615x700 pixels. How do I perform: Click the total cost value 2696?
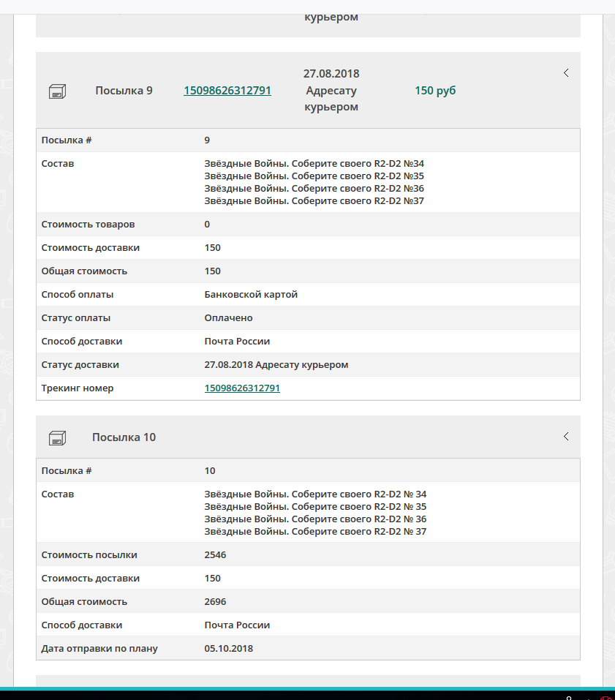click(215, 602)
